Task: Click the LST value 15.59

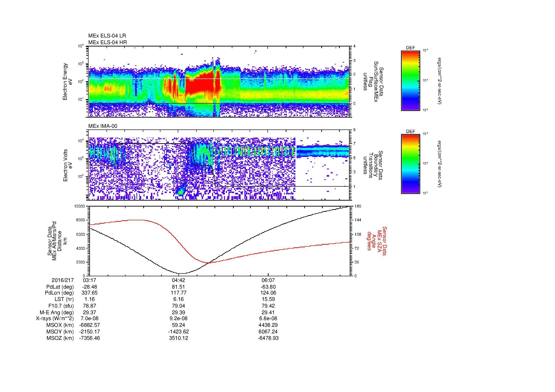Action: tap(268, 299)
